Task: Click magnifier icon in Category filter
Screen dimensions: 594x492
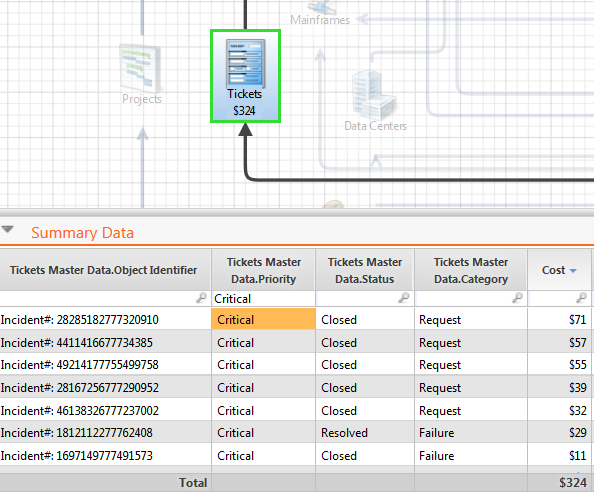Action: [517, 298]
